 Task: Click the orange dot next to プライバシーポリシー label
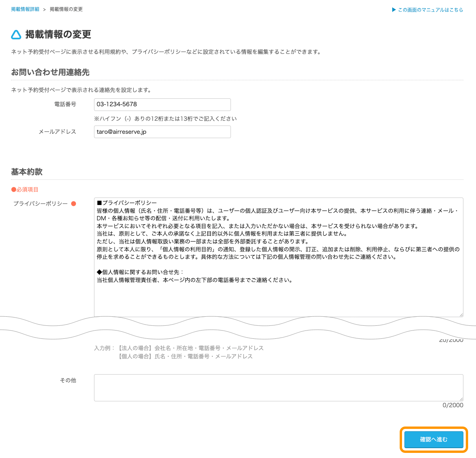click(x=74, y=204)
